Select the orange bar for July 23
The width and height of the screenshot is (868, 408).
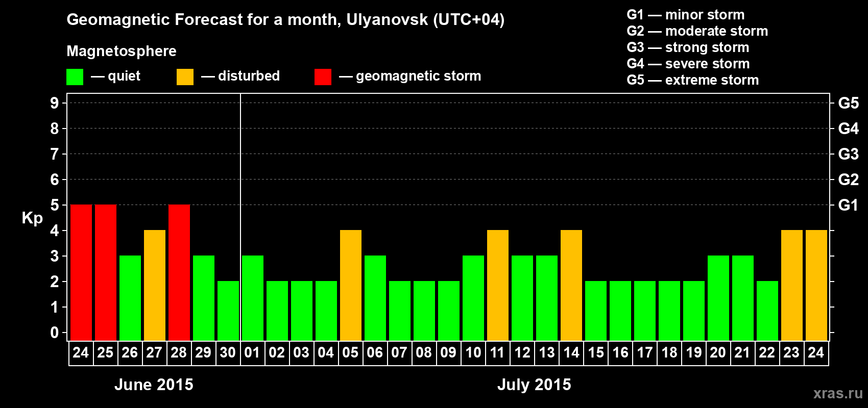coord(792,285)
